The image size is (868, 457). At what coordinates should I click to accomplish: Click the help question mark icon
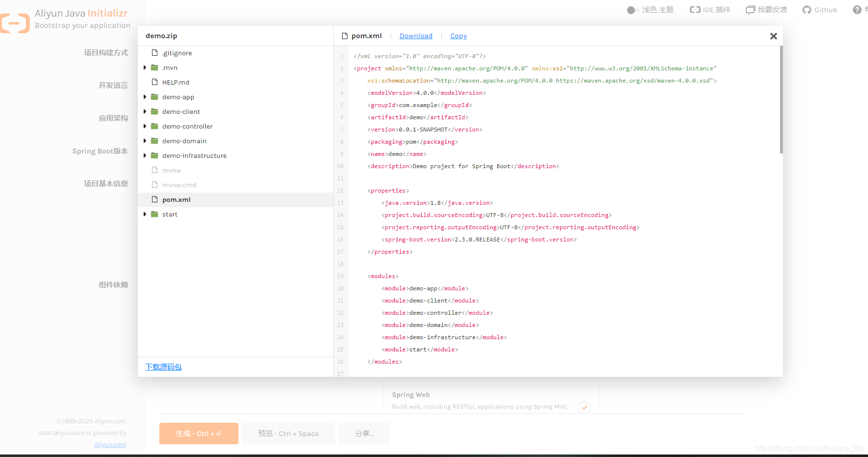coord(857,10)
